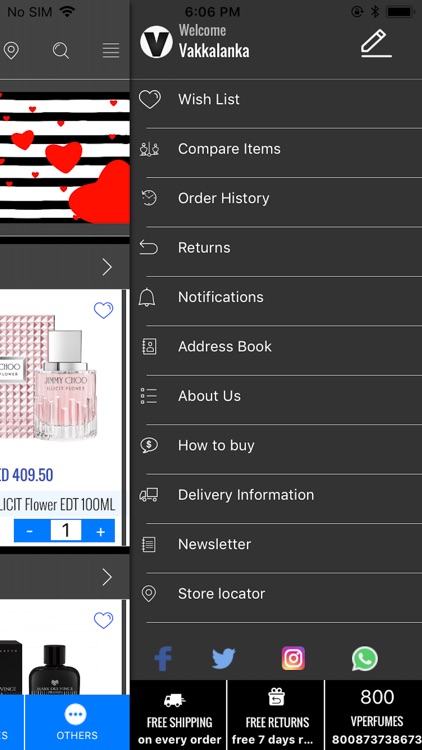Image resolution: width=422 pixels, height=750 pixels.
Task: Open Delivery Information menu item
Action: click(276, 495)
